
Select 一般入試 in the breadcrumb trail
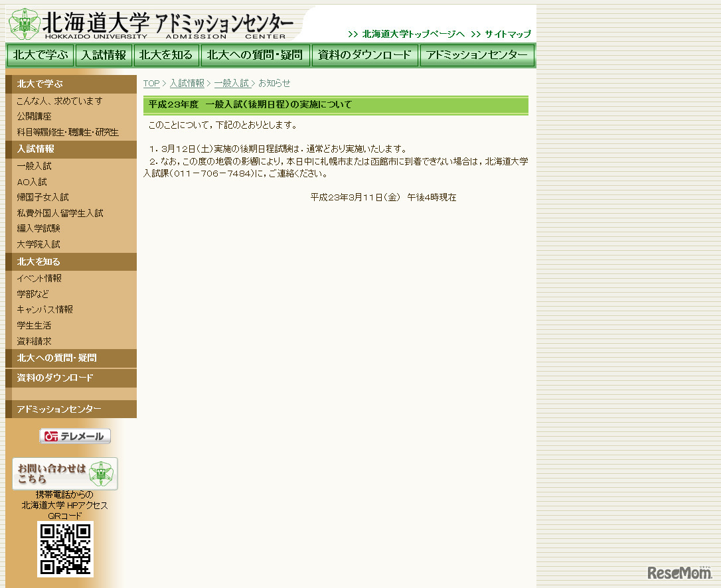[x=232, y=84]
